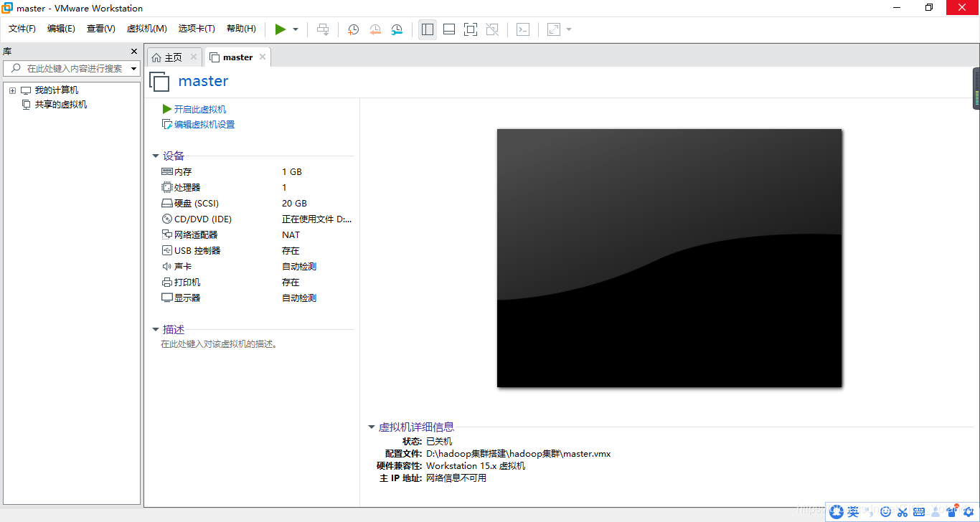Click the Unity mode toolbar icon
The height and width of the screenshot is (522, 980).
click(492, 29)
